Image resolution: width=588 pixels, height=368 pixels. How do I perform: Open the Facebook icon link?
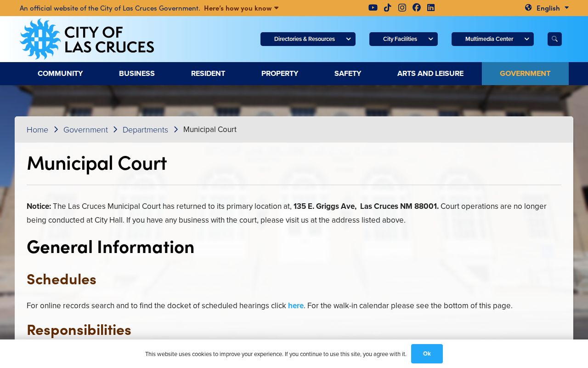[417, 7]
